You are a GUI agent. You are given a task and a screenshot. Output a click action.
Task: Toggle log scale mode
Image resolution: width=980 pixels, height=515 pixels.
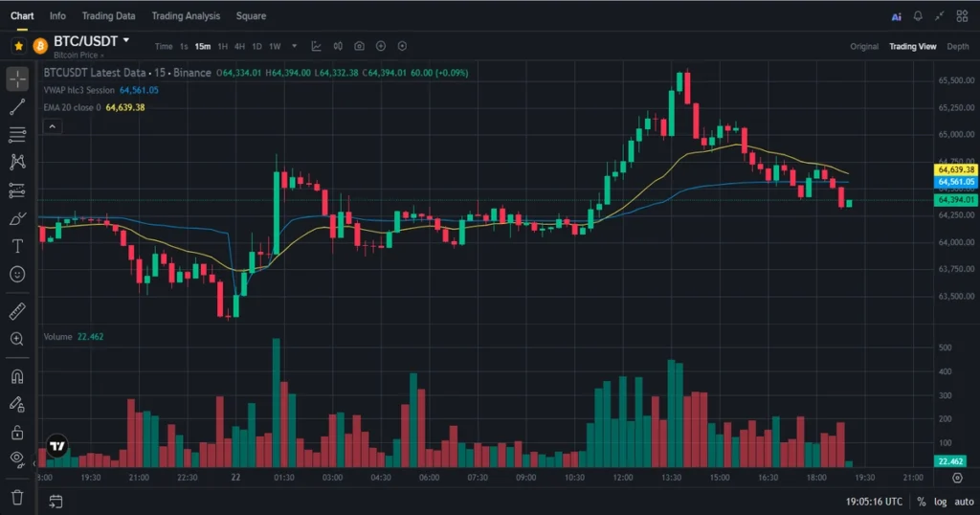(941, 502)
